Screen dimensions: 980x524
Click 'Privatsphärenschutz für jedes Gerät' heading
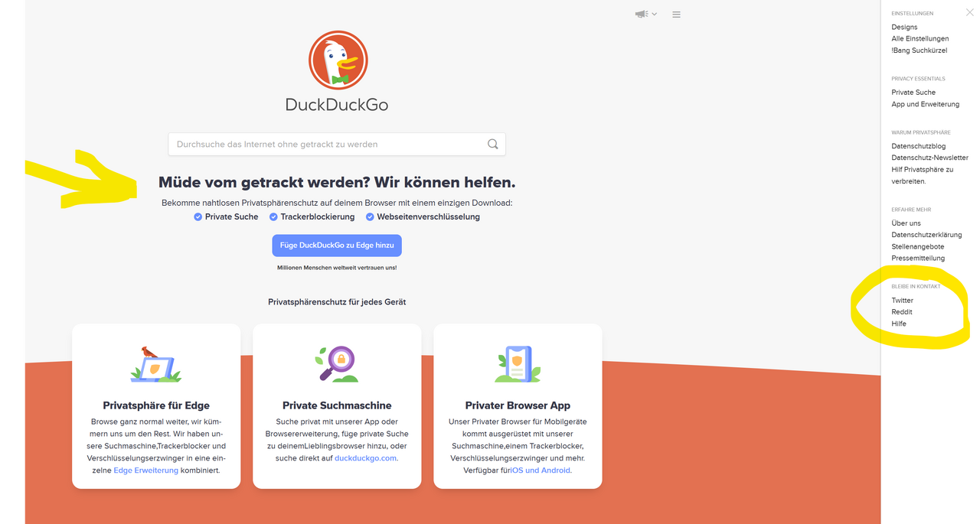[x=337, y=302]
